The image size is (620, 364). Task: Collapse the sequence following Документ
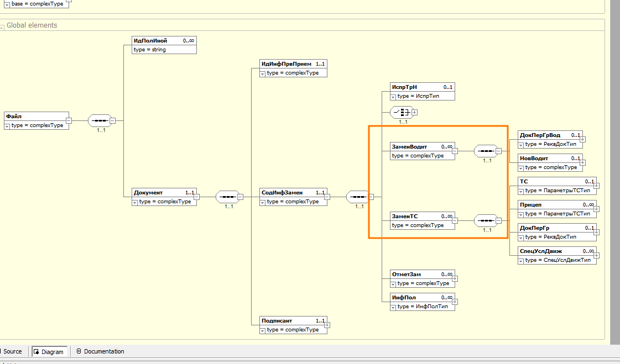coord(240,197)
